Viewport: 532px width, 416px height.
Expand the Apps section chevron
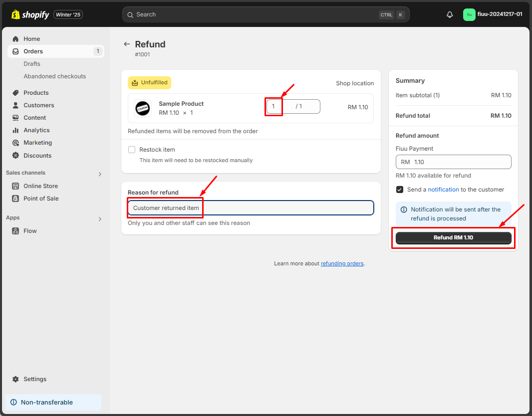pyautogui.click(x=100, y=219)
